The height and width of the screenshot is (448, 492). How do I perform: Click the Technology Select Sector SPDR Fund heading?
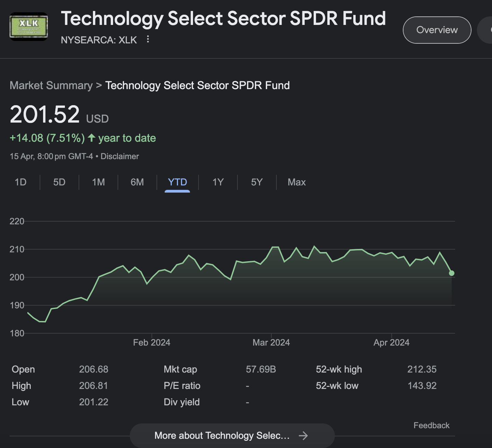(223, 18)
